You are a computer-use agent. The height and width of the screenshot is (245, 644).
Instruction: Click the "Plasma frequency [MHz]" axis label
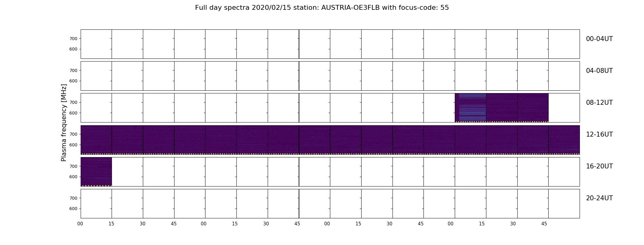click(x=64, y=123)
